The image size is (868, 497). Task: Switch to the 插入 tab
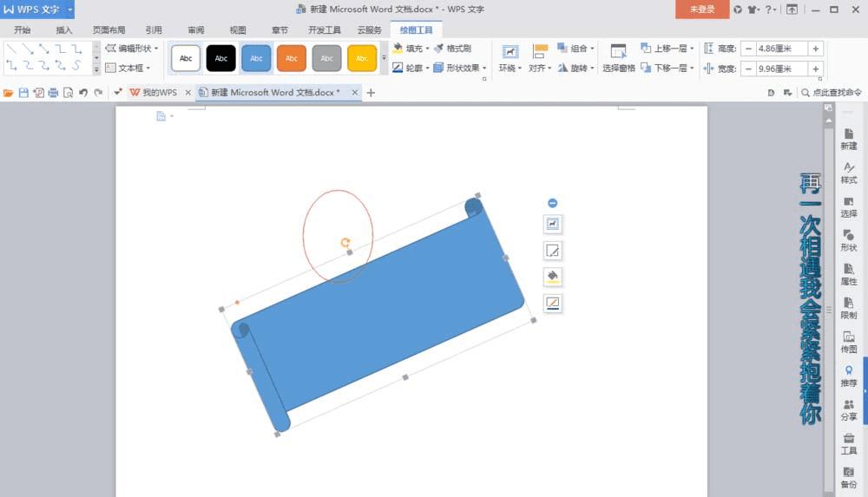[x=63, y=29]
